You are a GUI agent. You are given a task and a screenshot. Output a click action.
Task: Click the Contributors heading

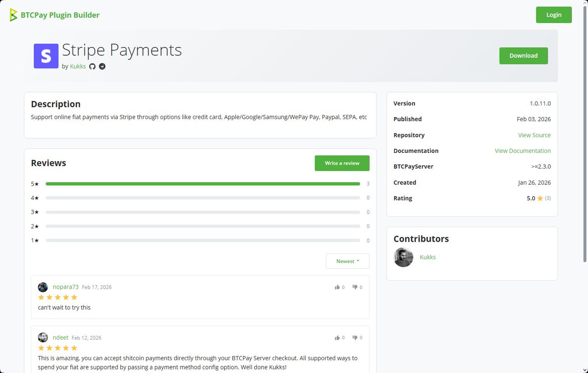tap(421, 239)
